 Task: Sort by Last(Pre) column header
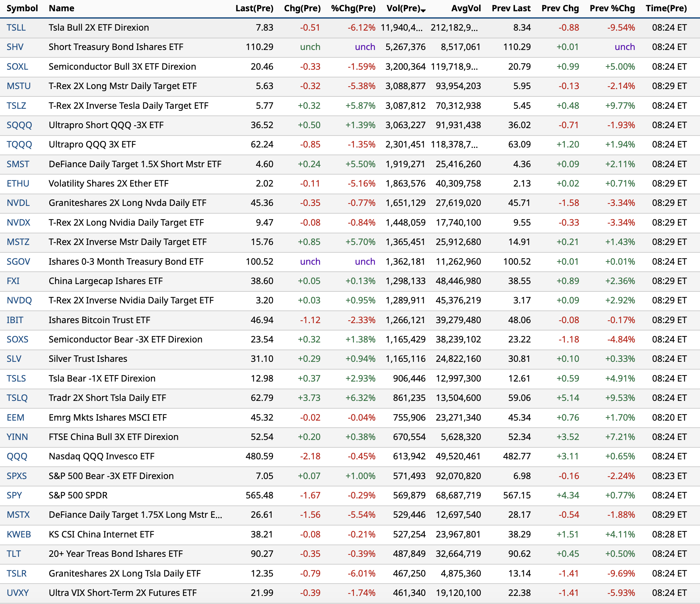pyautogui.click(x=254, y=8)
